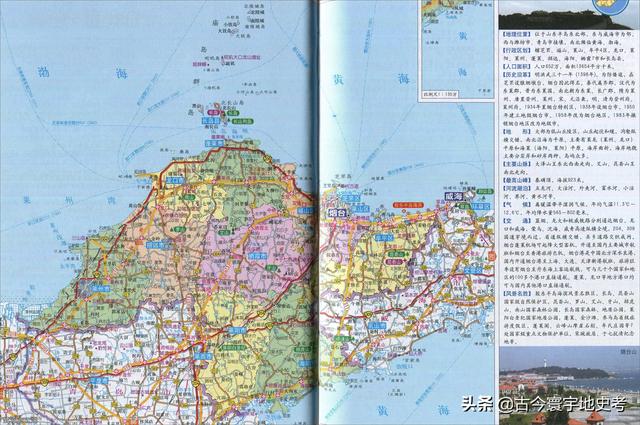Click the 威海 city label on map
The image size is (640, 425).
pyautogui.click(x=454, y=196)
